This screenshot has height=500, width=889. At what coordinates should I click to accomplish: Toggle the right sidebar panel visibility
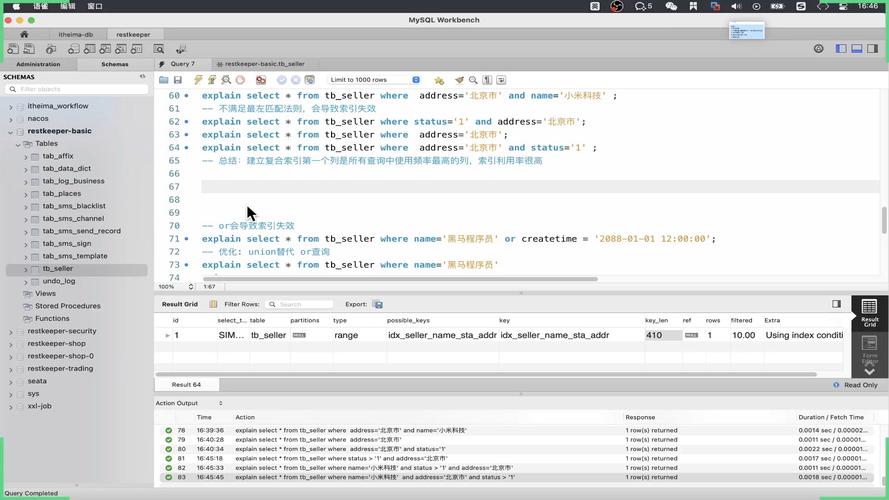[873, 49]
